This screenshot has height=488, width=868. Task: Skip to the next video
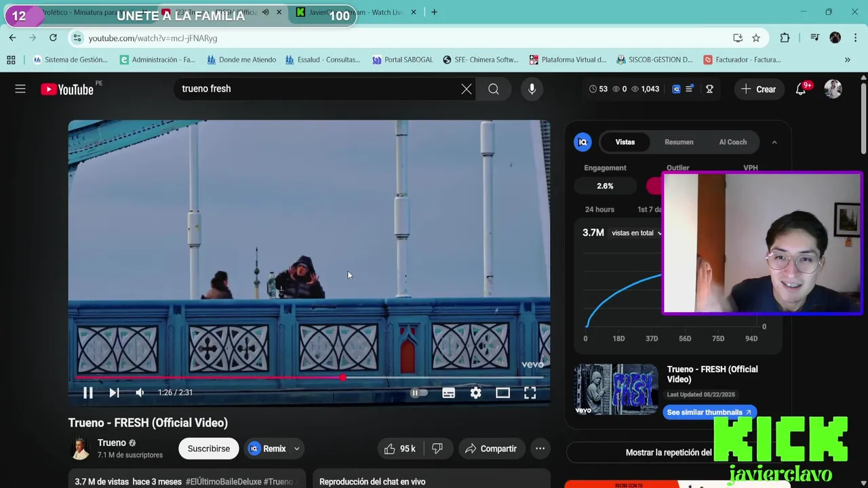(x=114, y=392)
